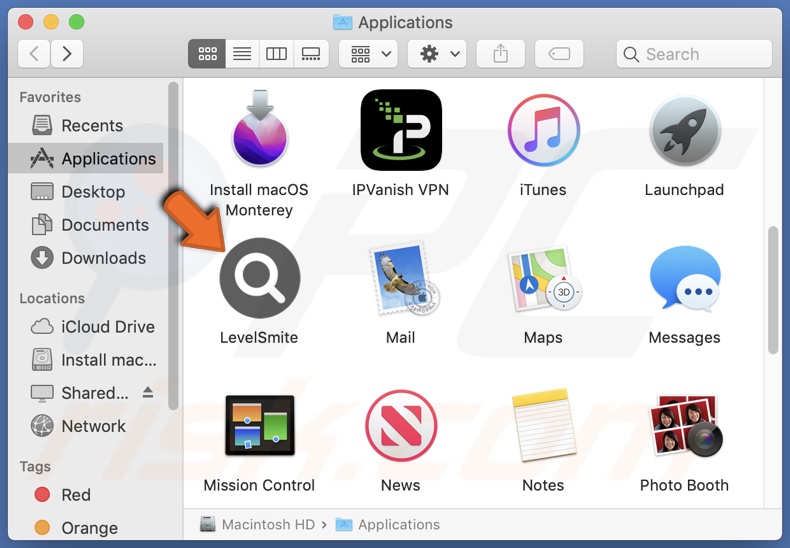Viewport: 790px width, 548px height.
Task: Minimize the window with yellow button
Action: [51, 22]
